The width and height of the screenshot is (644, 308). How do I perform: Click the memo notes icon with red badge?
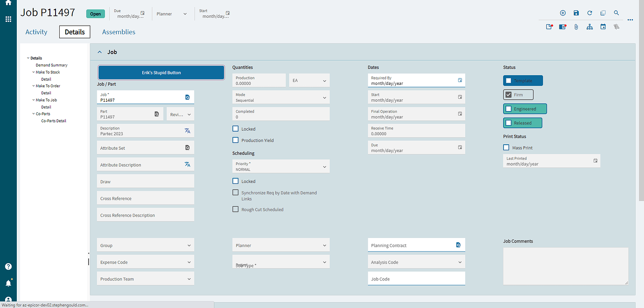(x=562, y=27)
